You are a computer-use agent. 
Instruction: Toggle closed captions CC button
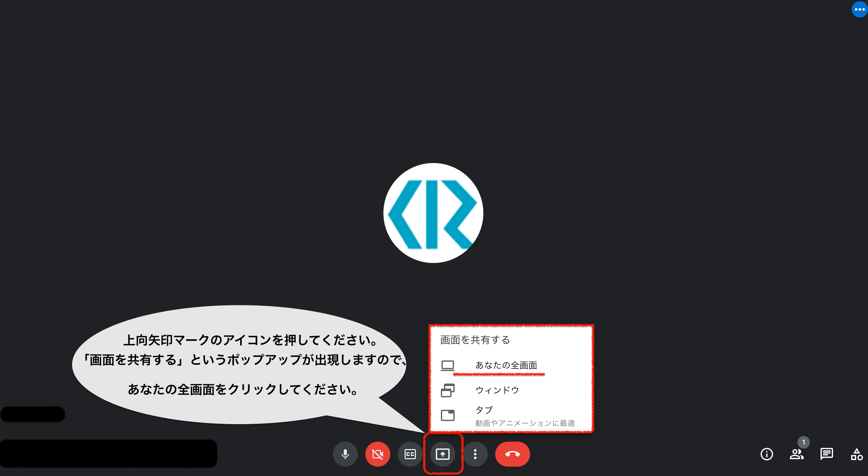[x=410, y=454]
